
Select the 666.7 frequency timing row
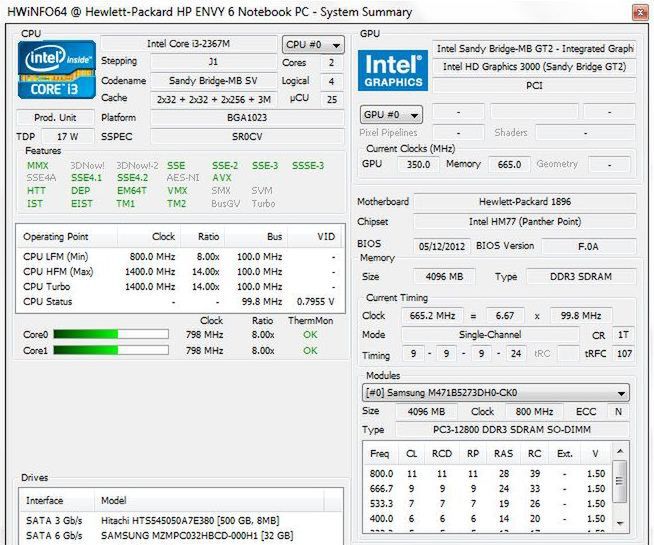tap(487, 488)
